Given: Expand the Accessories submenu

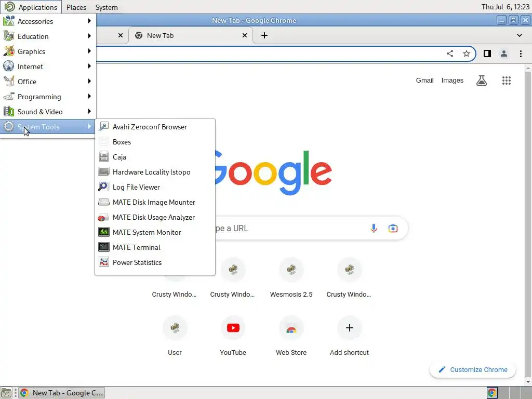Looking at the screenshot, I should (x=47, y=21).
